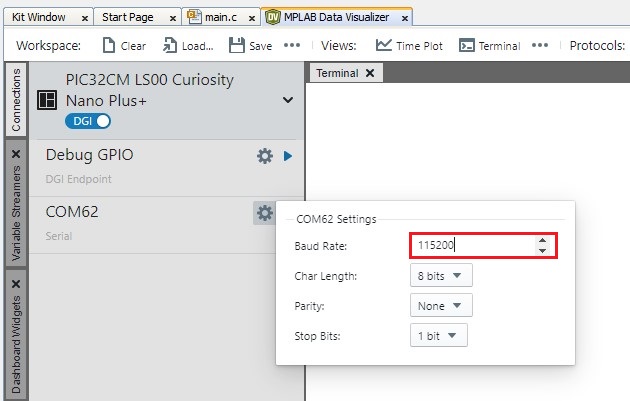Open the Stop Bits dropdown
630x401 pixels.
(439, 336)
